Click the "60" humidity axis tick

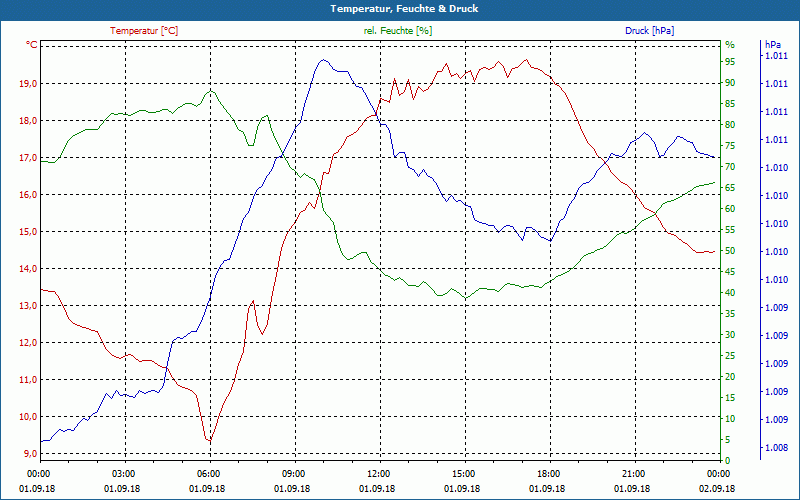(x=730, y=209)
